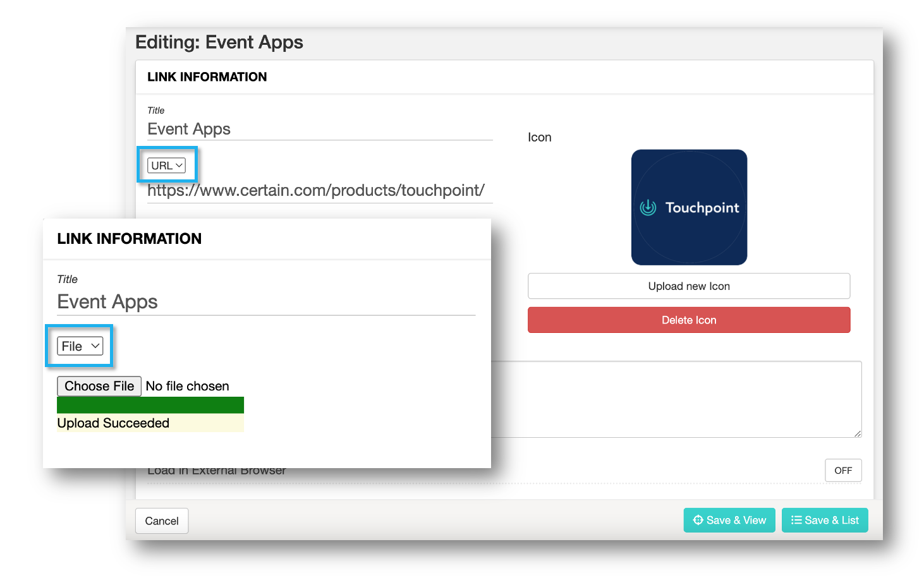
Task: Click the red Delete Icon button
Action: 689,320
